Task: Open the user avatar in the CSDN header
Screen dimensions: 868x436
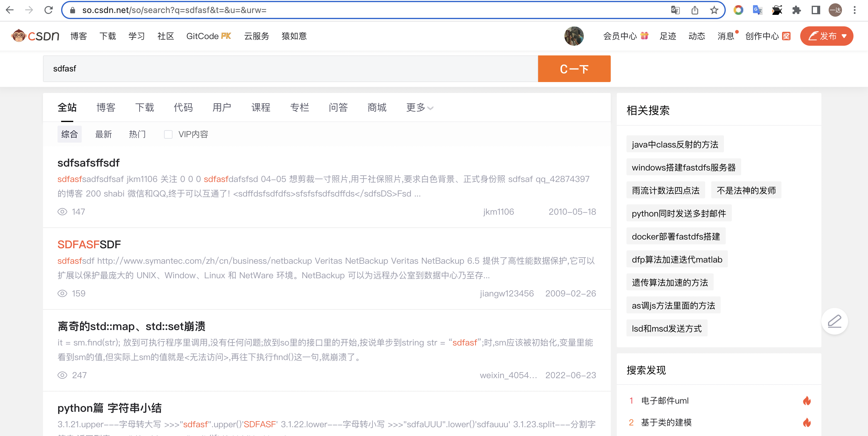Action: tap(574, 36)
